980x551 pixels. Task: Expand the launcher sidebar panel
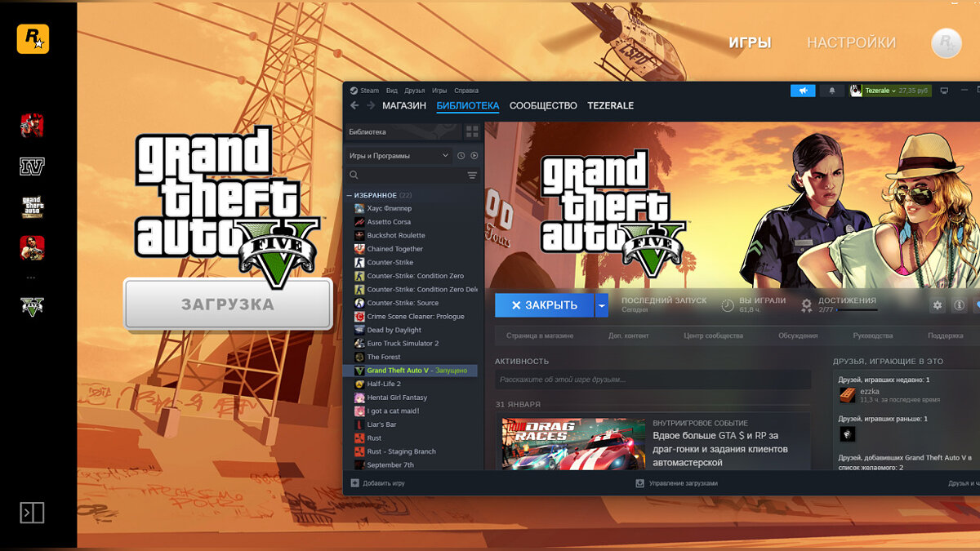pos(32,513)
